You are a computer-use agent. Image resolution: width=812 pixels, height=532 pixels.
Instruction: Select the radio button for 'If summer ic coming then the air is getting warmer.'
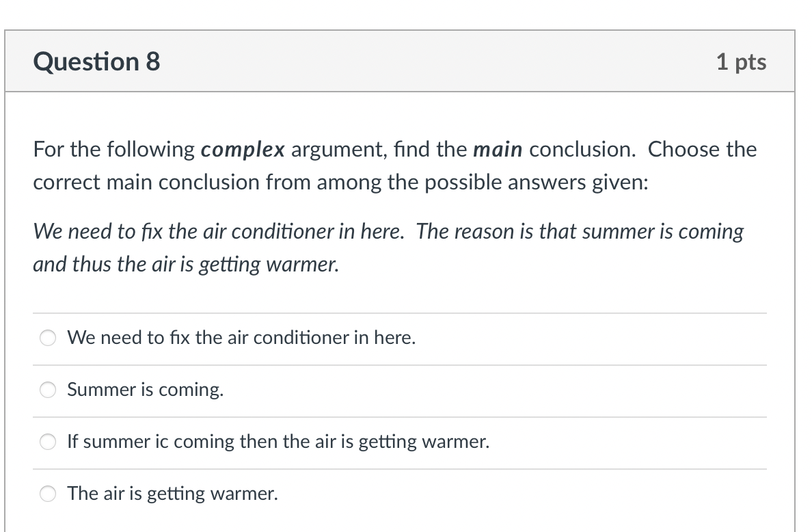(x=47, y=442)
